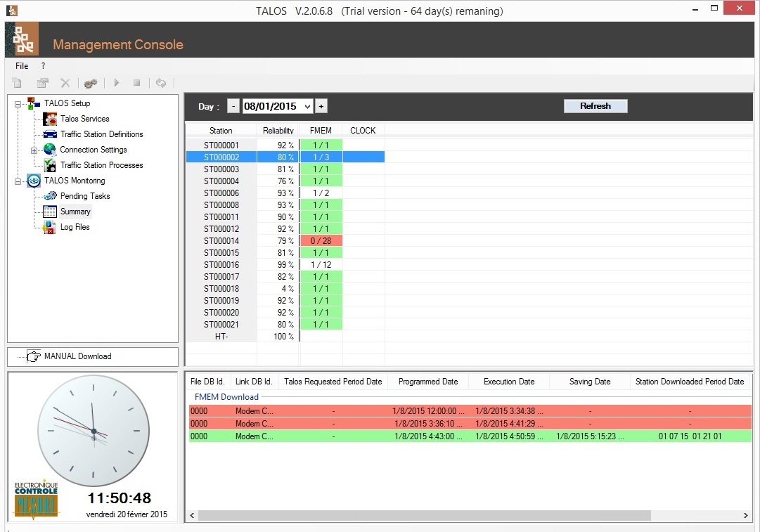Image resolution: width=760 pixels, height=532 pixels.
Task: Click the properties toolbar icon
Action: tap(43, 84)
